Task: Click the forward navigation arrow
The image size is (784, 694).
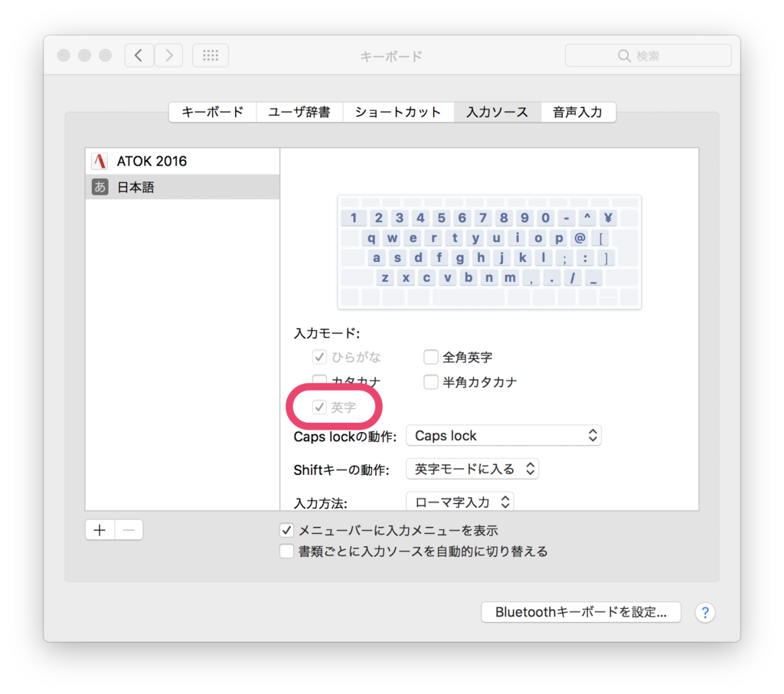Action: click(x=168, y=54)
